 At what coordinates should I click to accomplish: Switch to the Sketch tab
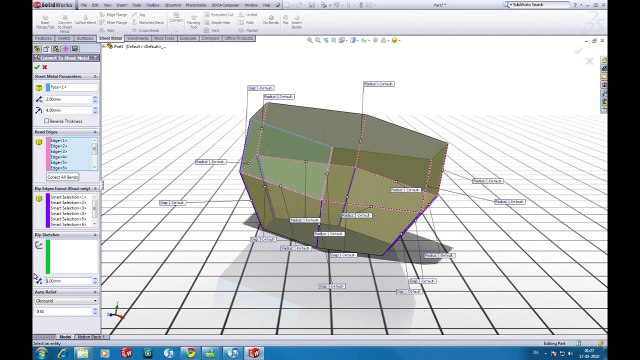pos(64,38)
